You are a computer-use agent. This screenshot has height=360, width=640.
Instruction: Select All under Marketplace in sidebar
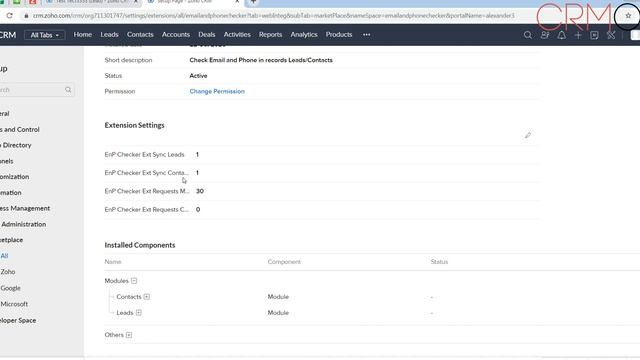tap(4, 256)
